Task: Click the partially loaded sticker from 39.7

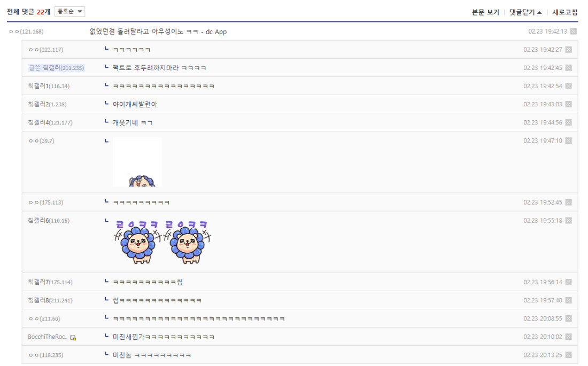Action: 137,162
